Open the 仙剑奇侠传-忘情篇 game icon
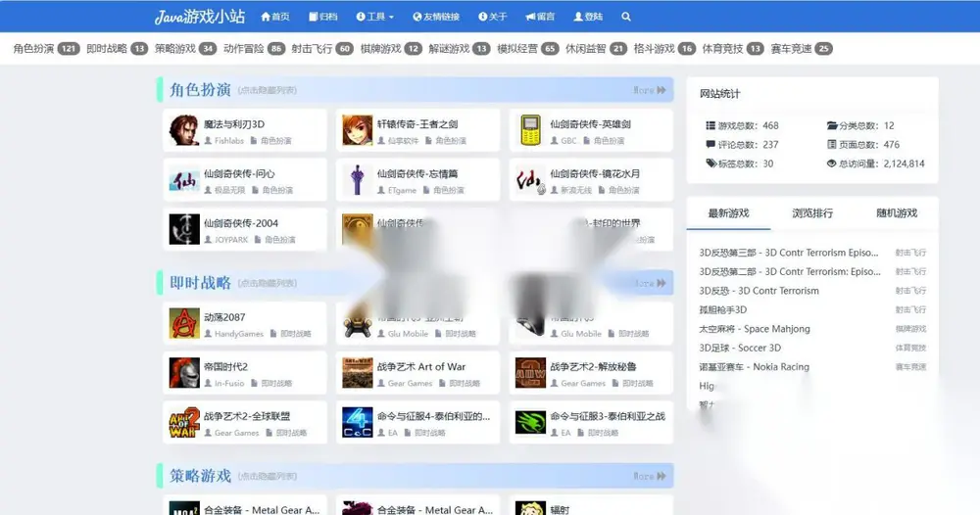Screen dimensions: 980x515 pyautogui.click(x=358, y=180)
